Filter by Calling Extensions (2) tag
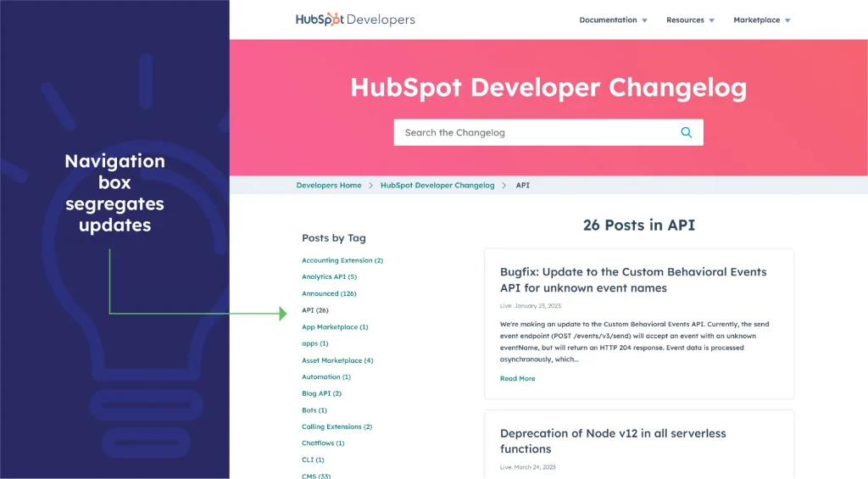Image resolution: width=868 pixels, height=479 pixels. tap(337, 426)
